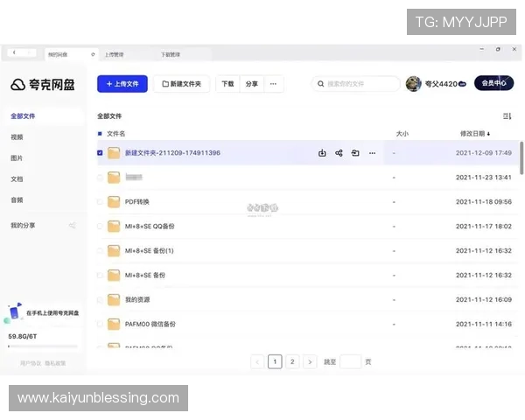Uncheck the 新建文件夹-211209-174911396 checkbox

point(100,153)
